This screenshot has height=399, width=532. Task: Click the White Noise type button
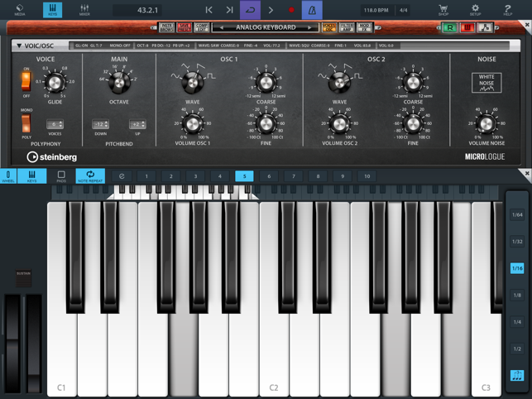click(486, 82)
